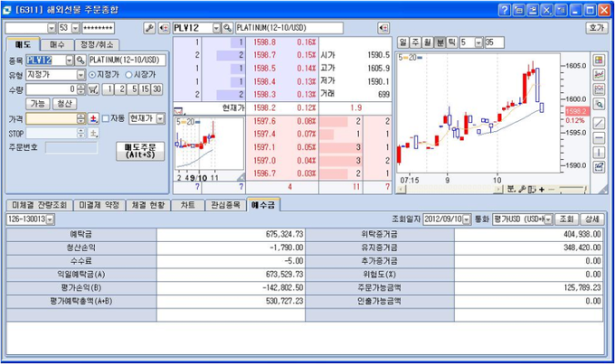The height and width of the screenshot is (364, 615).
Task: Select the vertical line drawing tool
Action: point(599,153)
